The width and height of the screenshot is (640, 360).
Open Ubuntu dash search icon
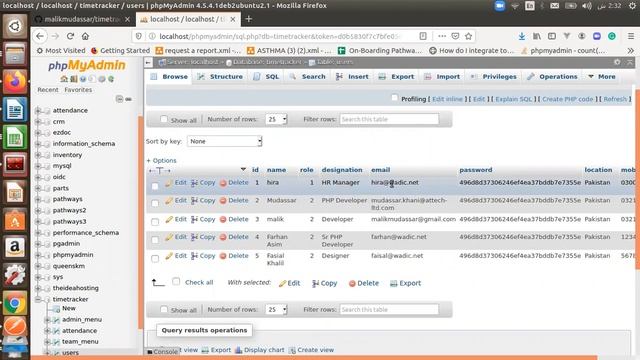pos(15,26)
